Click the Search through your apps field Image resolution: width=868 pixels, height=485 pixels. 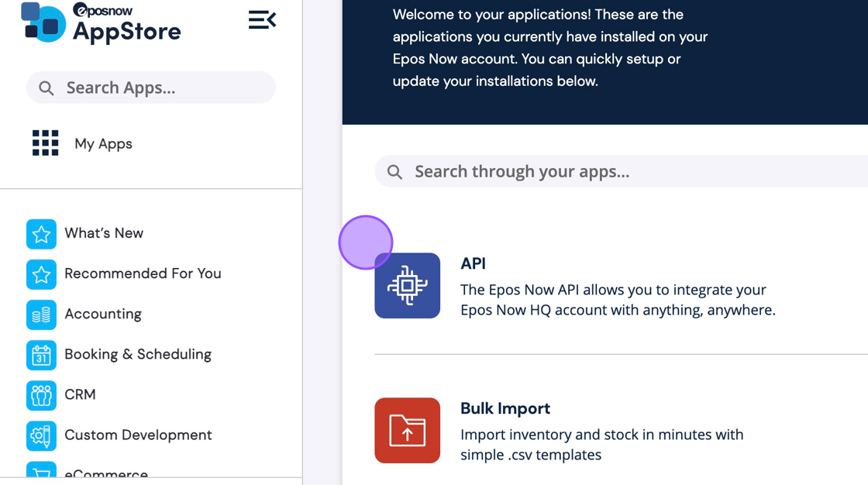620,171
